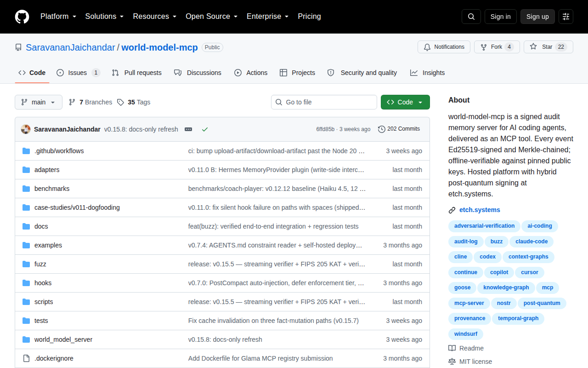Viewport: 588px width, 368px height.
Task: Open the windsurf topic tag
Action: (466, 333)
